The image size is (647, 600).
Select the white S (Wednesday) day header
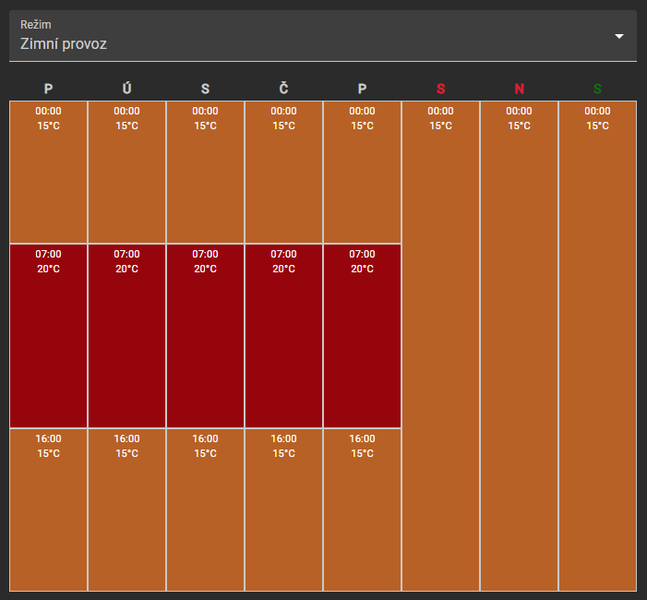pyautogui.click(x=205, y=89)
